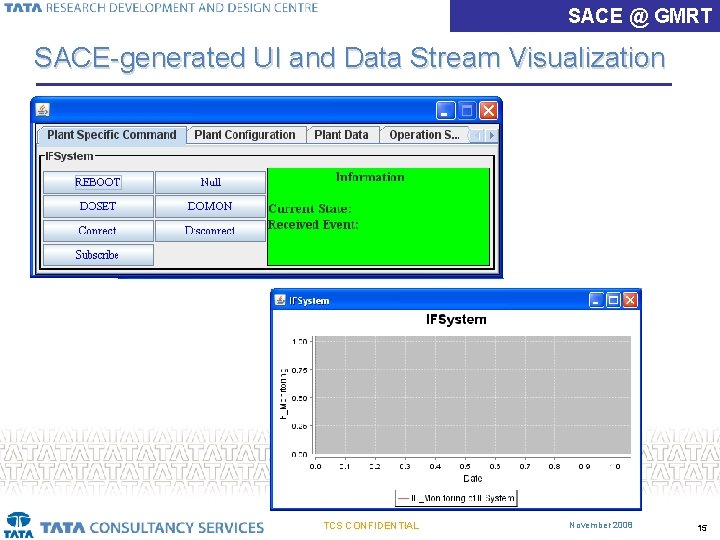Viewport: 720px width, 540px height.
Task: Click the TCS CONFIDENTIAL footer text
Action: pyautogui.click(x=371, y=526)
